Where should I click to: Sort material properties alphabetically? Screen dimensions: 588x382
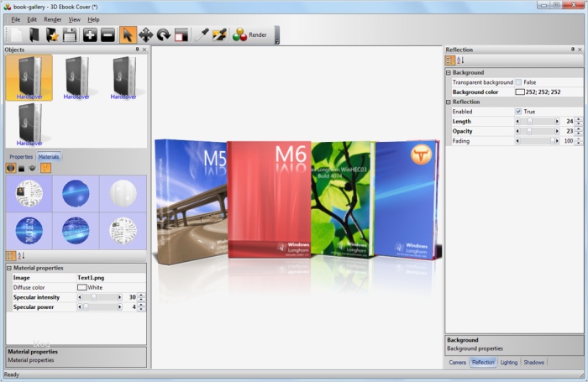tap(21, 256)
